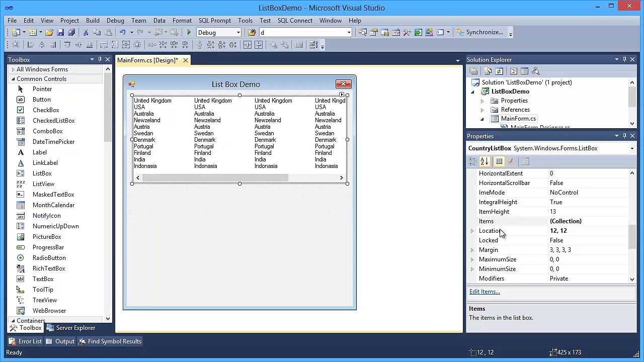This screenshot has width=644, height=362.
Task: Click the Save floppy-disk icon
Action: [x=60, y=32]
